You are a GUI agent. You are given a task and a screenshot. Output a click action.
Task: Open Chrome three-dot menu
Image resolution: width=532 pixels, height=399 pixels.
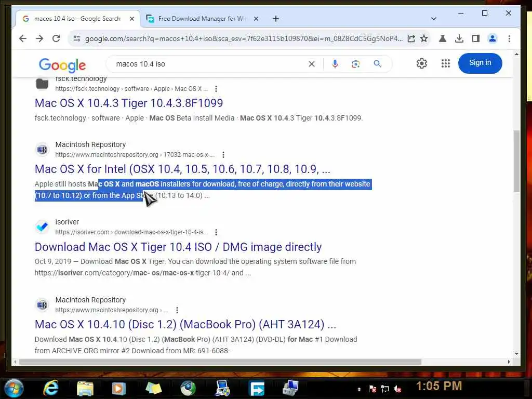(x=509, y=38)
